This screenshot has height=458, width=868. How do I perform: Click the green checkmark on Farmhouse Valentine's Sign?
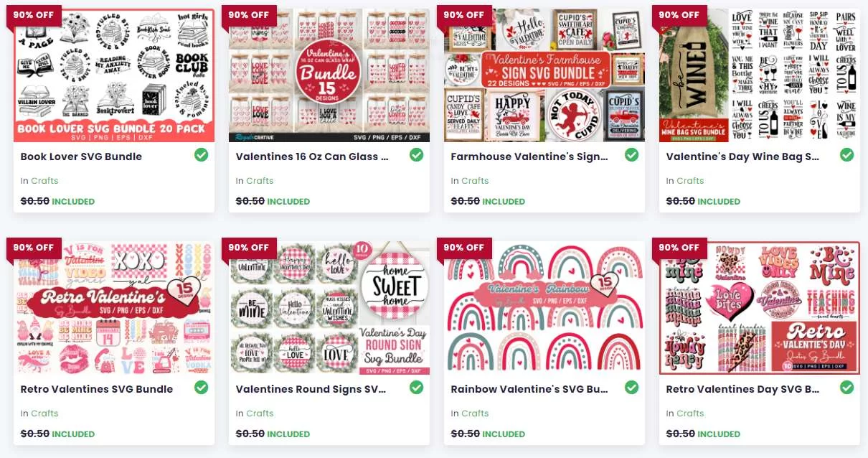coord(631,155)
